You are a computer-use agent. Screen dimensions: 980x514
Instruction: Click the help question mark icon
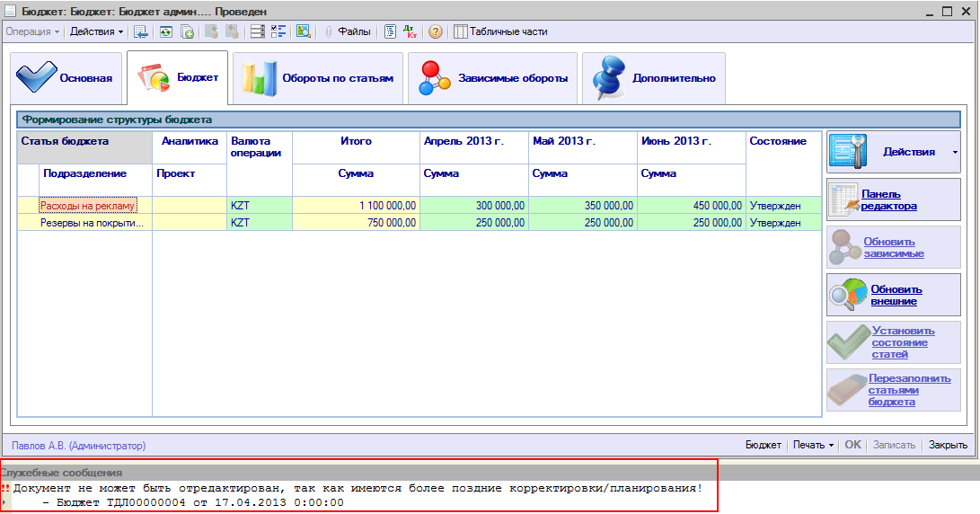click(x=436, y=31)
